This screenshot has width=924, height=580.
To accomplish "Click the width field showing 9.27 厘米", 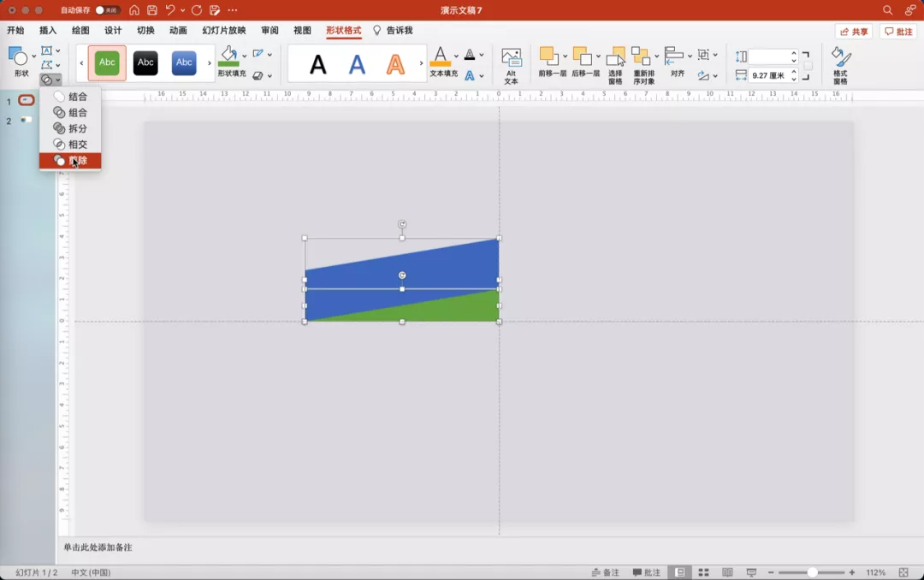I will [x=769, y=75].
